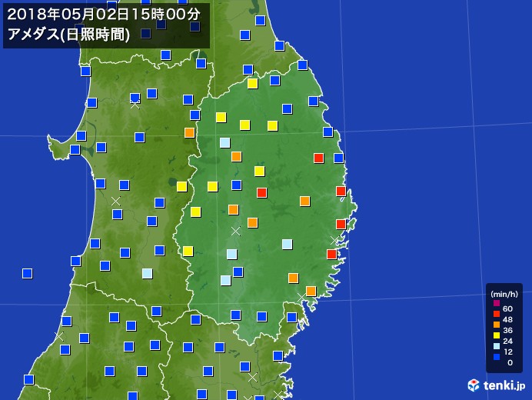This screenshot has height=400, width=532.
Task: Click the legend value '12'
Action: (x=507, y=352)
